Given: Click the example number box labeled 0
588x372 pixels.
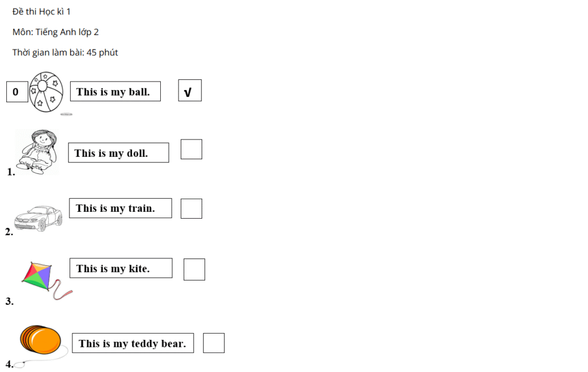Looking at the screenshot, I should coord(17,91).
